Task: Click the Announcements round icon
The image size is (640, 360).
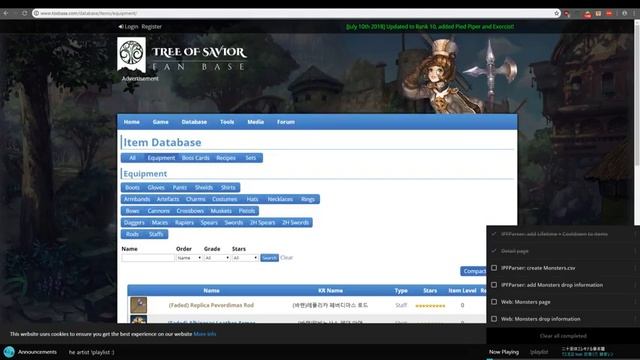Action: [x=9, y=352]
